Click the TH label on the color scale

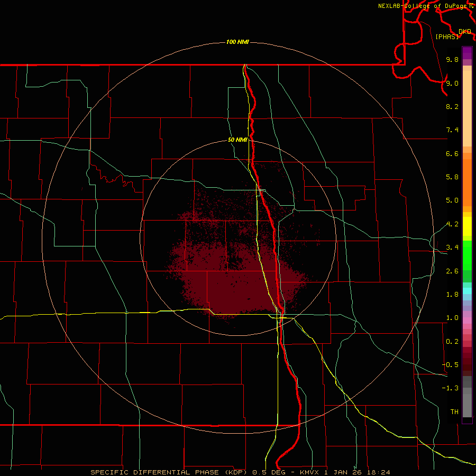(454, 412)
